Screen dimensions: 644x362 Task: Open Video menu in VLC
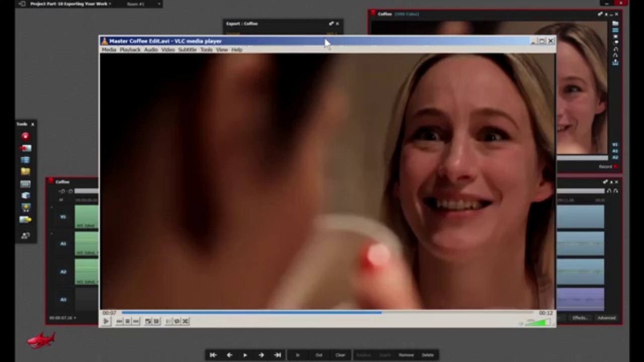pos(168,50)
